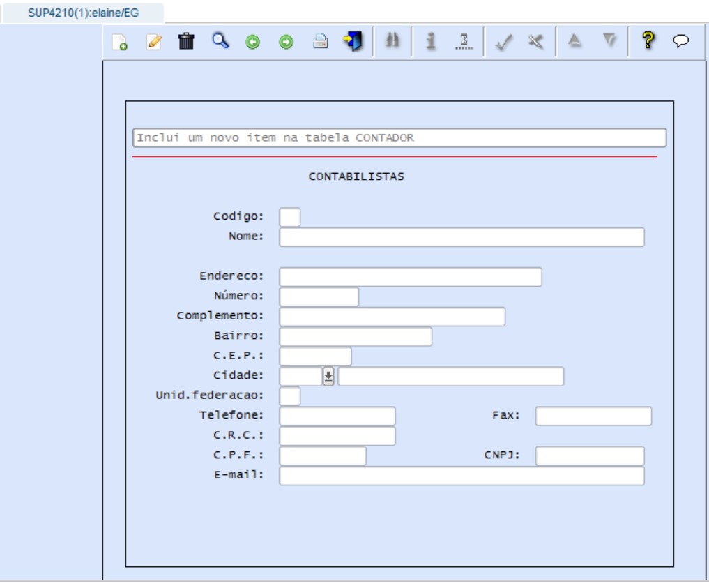
Task: Click the 'Endereco:' label
Action: (x=231, y=276)
